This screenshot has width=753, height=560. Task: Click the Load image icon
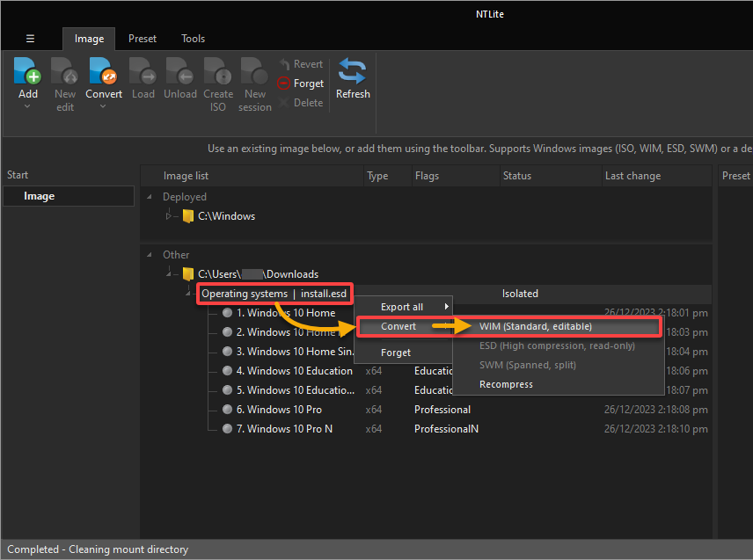coord(143,70)
